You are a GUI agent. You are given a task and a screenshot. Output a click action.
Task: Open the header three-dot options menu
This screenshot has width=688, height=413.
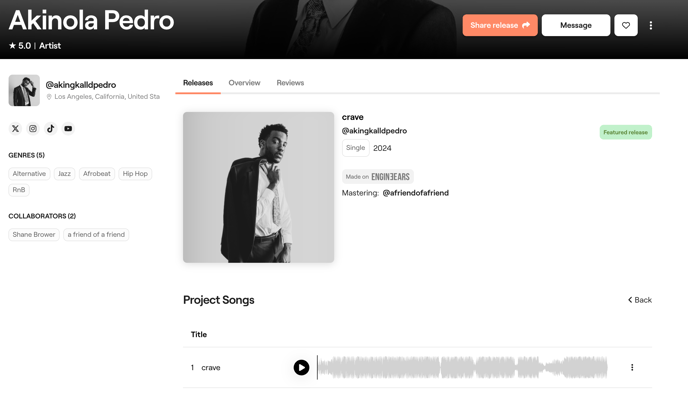[x=651, y=25]
